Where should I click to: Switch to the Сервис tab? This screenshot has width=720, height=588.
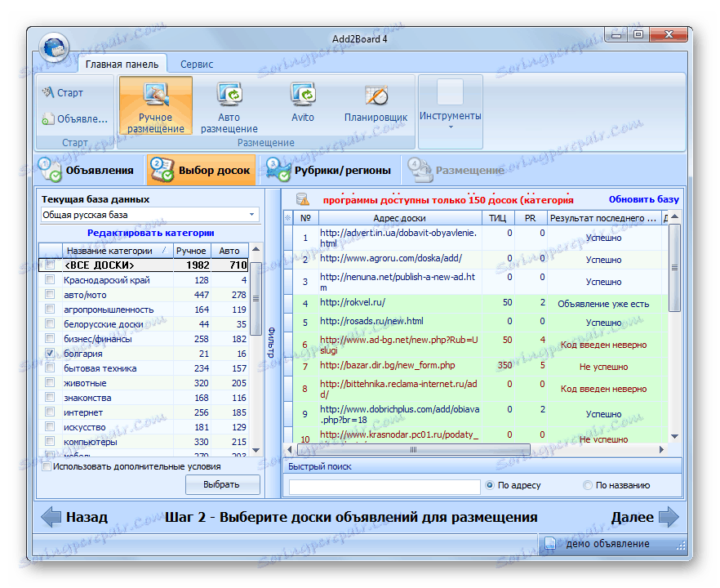(x=197, y=65)
